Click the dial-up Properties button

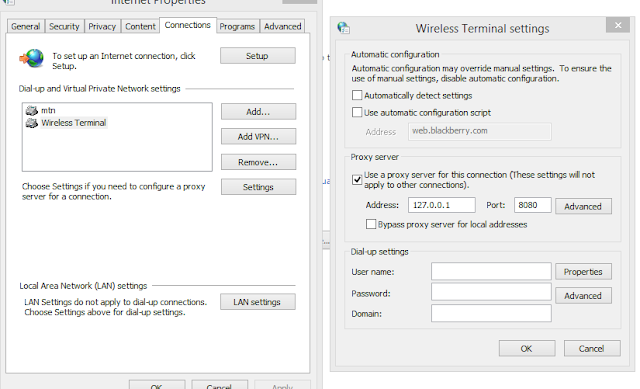click(583, 271)
